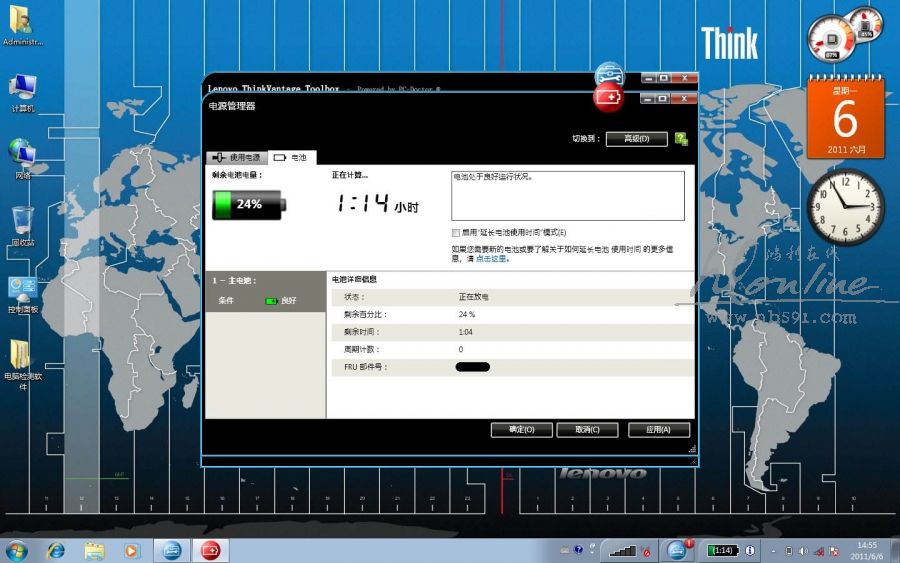Open the 控制面板 desktop icon
The image size is (900, 563).
pyautogui.click(x=22, y=292)
